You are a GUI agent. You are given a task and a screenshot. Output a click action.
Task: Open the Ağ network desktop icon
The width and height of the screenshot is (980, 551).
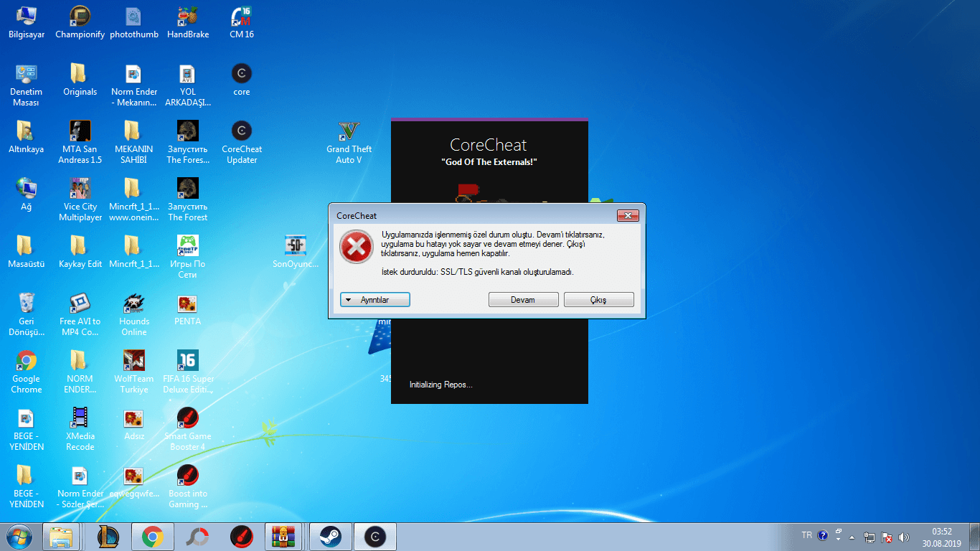27,194
